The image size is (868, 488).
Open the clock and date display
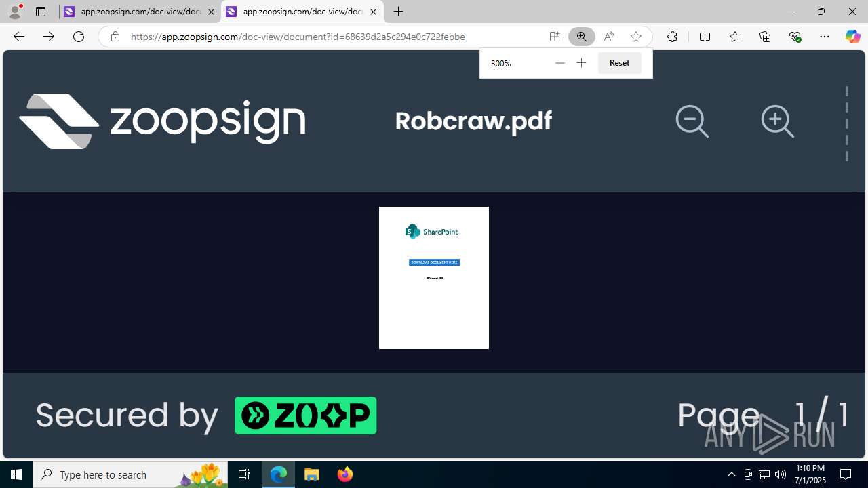click(x=810, y=474)
